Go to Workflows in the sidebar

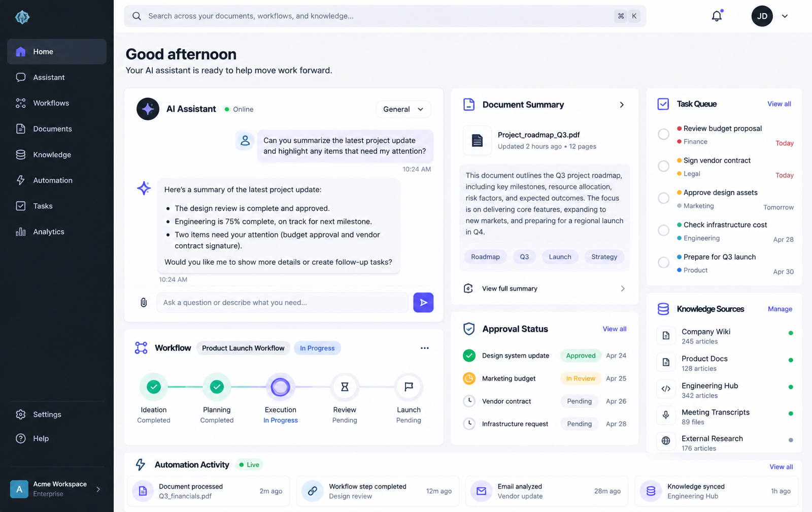(x=57, y=103)
